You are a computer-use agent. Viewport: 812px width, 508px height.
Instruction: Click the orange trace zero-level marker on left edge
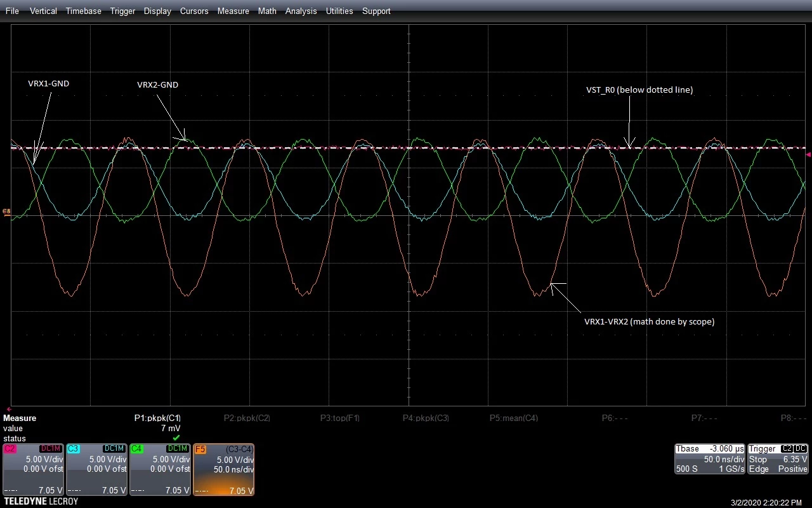point(6,211)
